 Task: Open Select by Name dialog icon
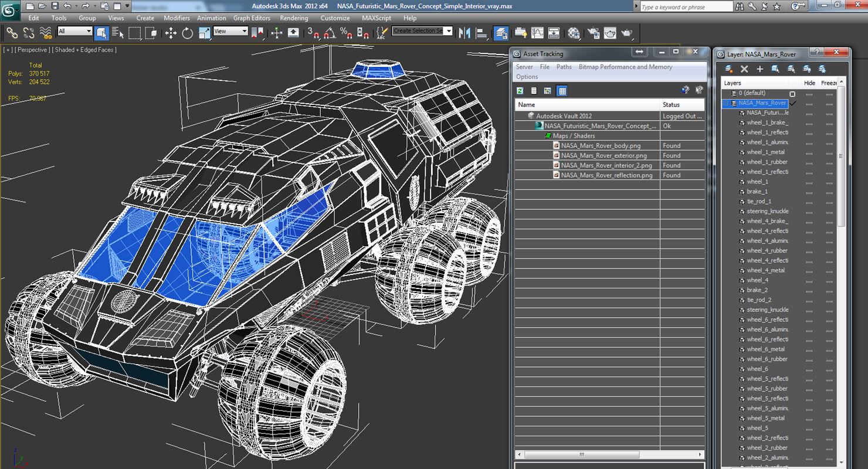tap(118, 33)
